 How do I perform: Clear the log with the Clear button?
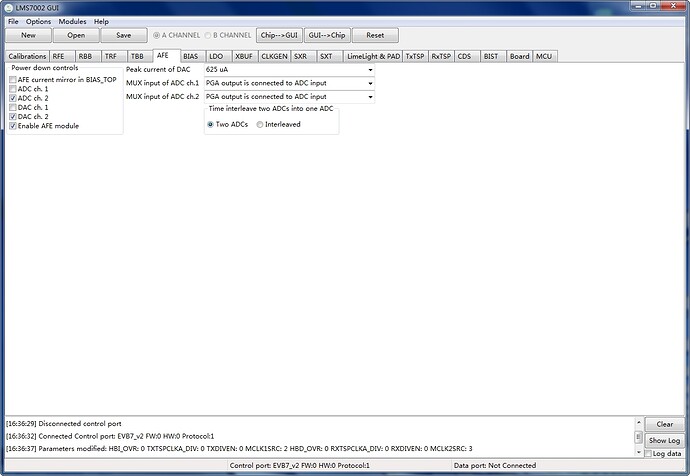click(x=664, y=424)
